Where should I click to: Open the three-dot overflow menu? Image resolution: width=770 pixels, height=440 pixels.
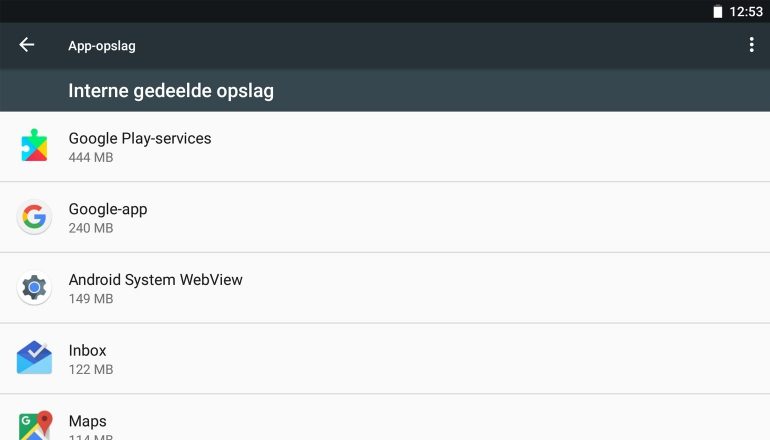coord(751,45)
